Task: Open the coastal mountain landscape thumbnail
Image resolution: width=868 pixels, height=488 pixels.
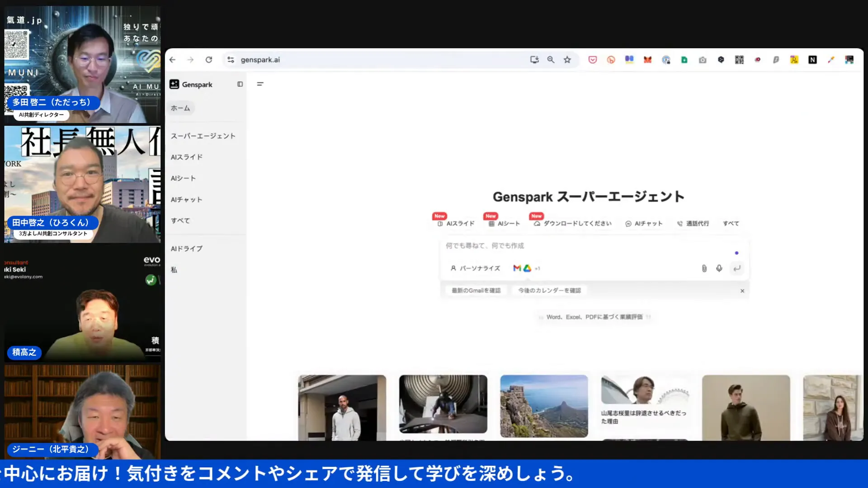Action: (544, 406)
